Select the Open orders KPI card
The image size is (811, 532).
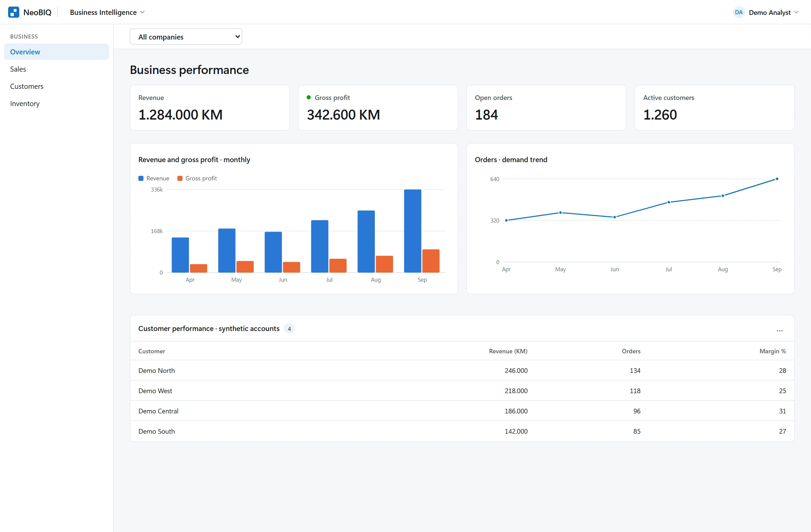tap(546, 108)
